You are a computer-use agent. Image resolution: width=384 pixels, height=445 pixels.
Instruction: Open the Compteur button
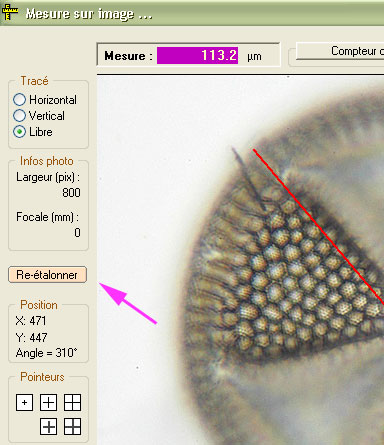point(340,51)
